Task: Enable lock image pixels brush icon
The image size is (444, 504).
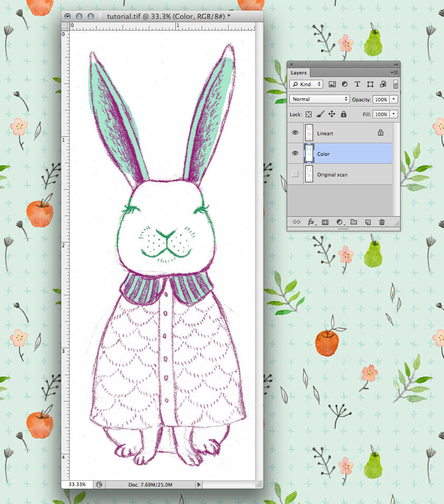Action: pos(320,114)
